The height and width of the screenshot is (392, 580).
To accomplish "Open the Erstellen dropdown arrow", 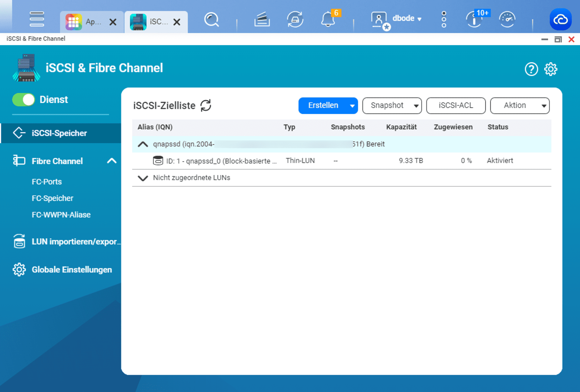I will (x=352, y=106).
